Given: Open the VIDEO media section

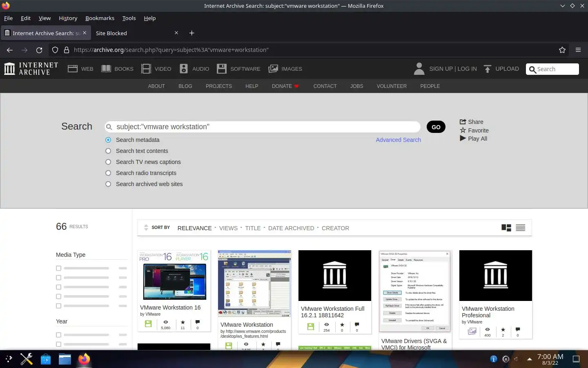Looking at the screenshot, I should pos(156,69).
